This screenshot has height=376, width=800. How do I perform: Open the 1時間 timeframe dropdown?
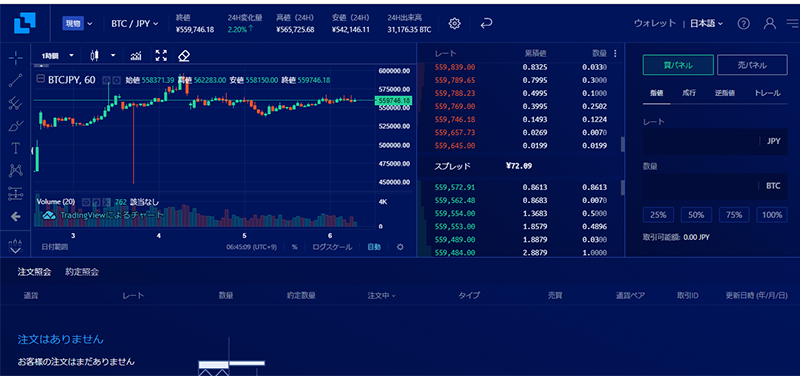58,56
